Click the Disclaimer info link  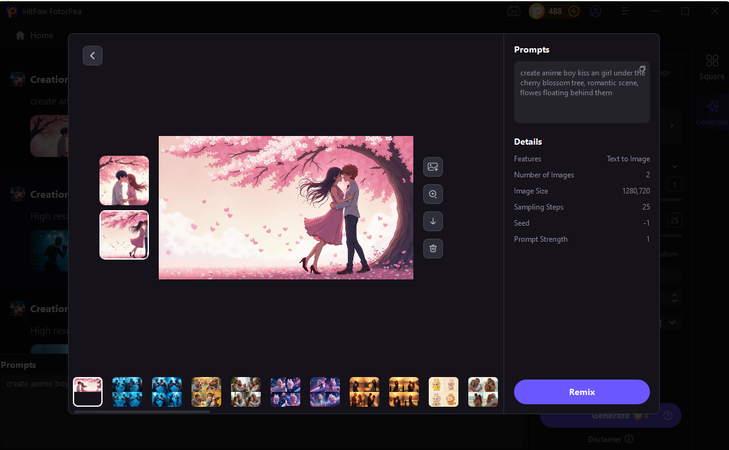pos(610,439)
